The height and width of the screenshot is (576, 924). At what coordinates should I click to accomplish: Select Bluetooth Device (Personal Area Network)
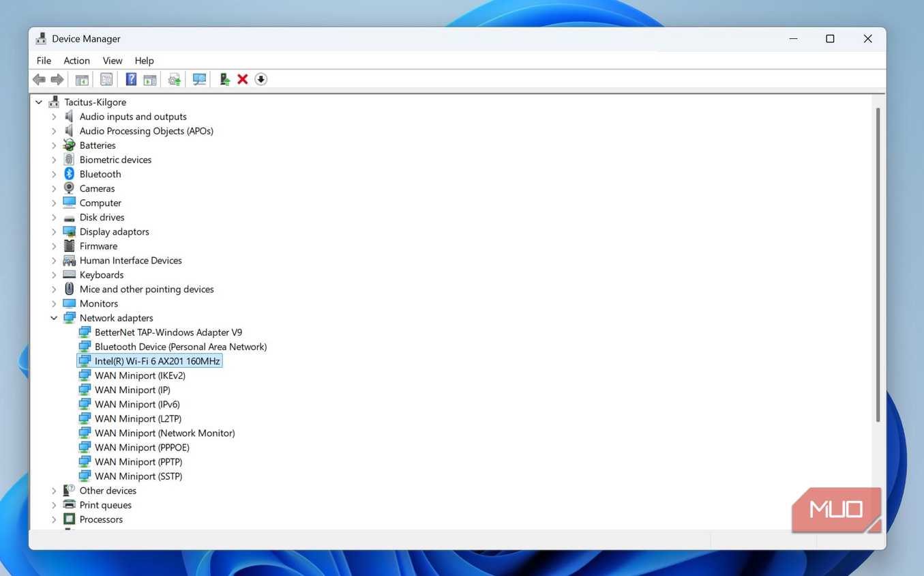[181, 347]
